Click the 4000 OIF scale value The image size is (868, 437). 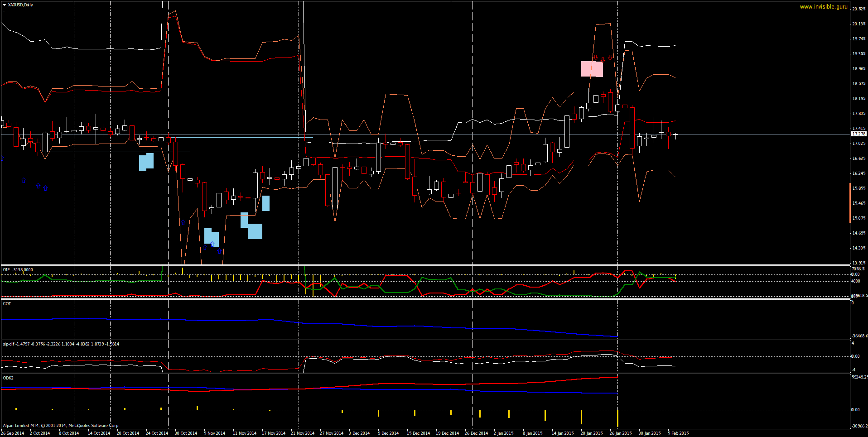click(x=856, y=281)
